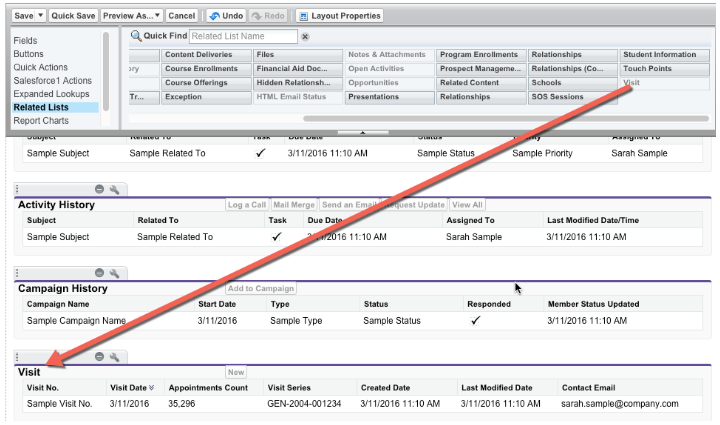Screen dimensions: 720x425
Task: Open wrench settings for Campaign History
Action: pos(114,273)
